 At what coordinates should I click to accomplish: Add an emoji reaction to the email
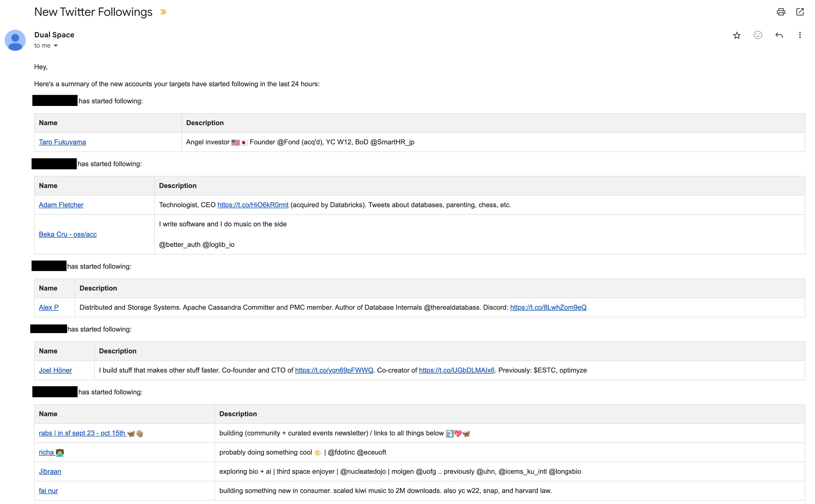pos(758,35)
